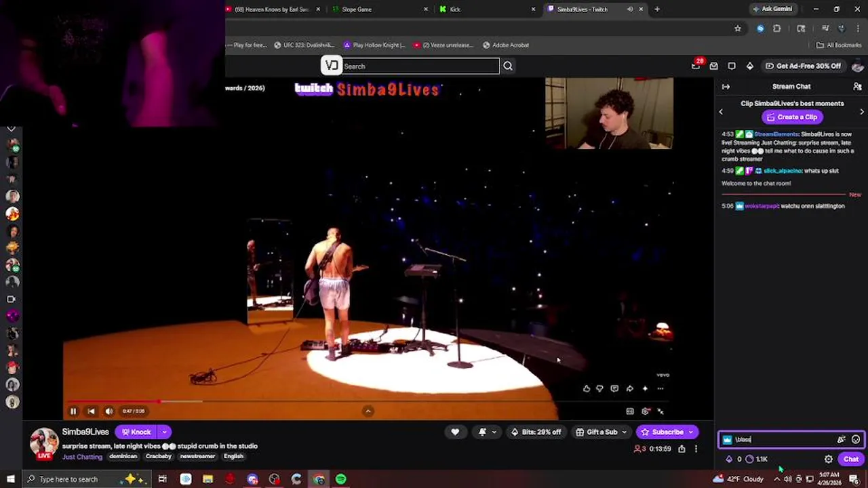This screenshot has width=868, height=488.
Task: Open the more options three-dot menu under Subscribe
Action: pos(696,449)
